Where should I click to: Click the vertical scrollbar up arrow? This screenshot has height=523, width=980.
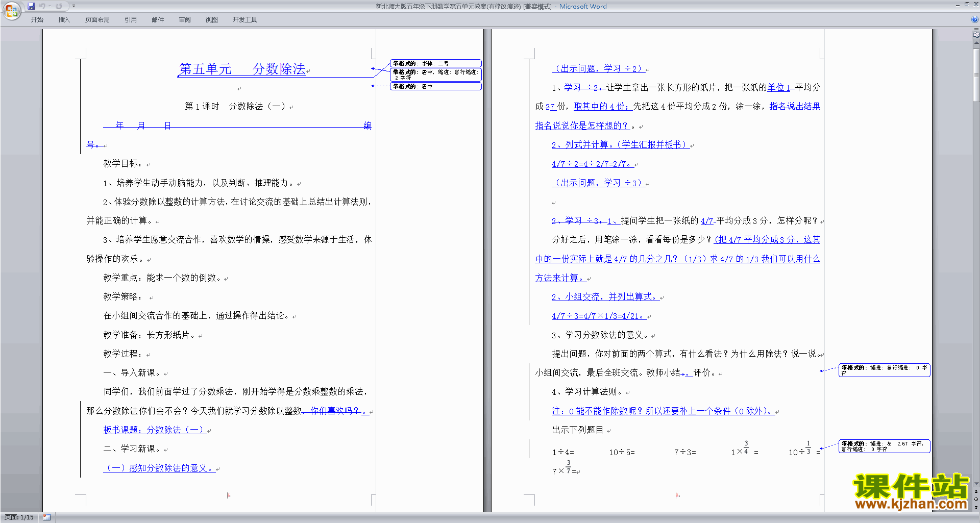[976, 43]
